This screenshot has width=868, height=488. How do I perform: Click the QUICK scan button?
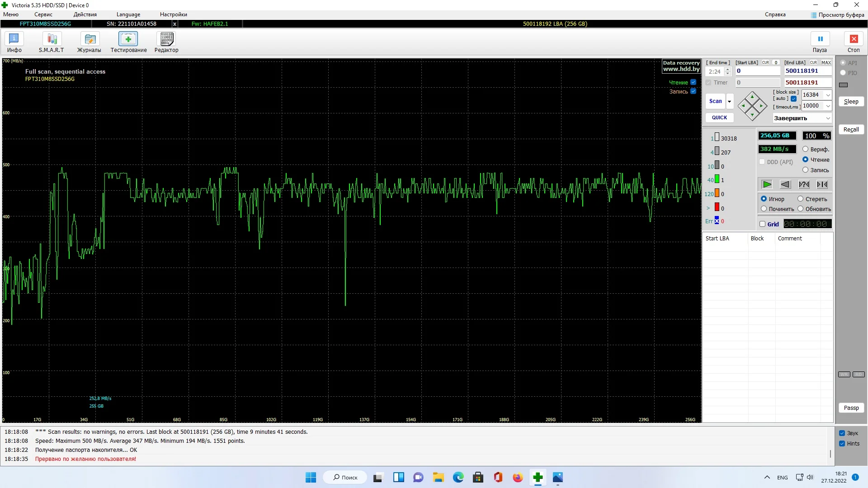click(719, 117)
